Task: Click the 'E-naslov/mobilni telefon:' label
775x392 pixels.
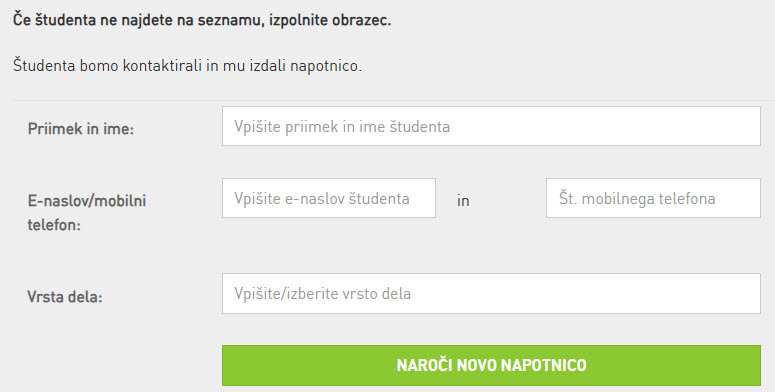Action: 86,213
